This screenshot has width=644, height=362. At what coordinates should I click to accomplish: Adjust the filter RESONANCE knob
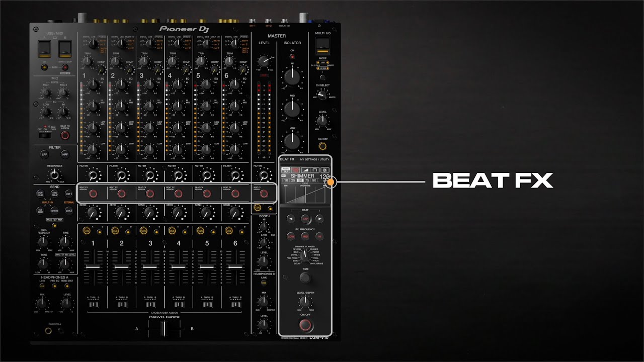[x=54, y=175]
